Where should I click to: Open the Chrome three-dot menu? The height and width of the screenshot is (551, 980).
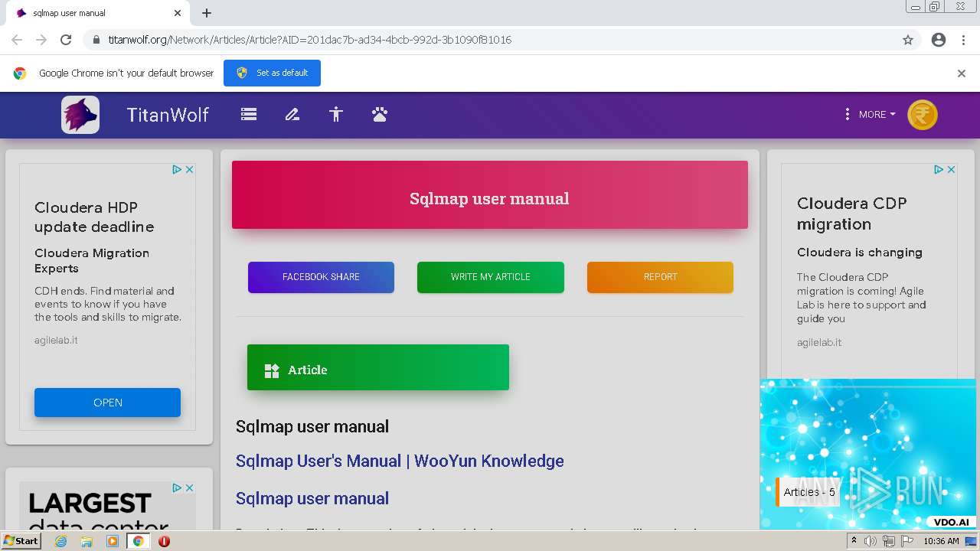coord(963,40)
